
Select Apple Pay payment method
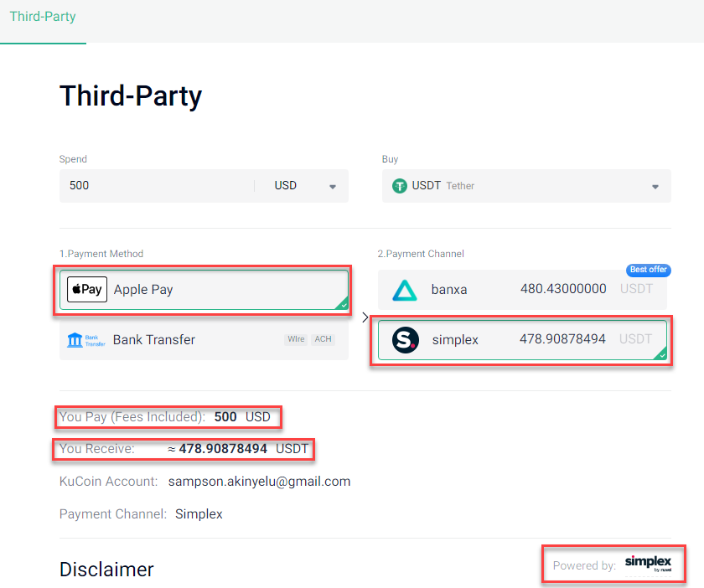[x=204, y=290]
